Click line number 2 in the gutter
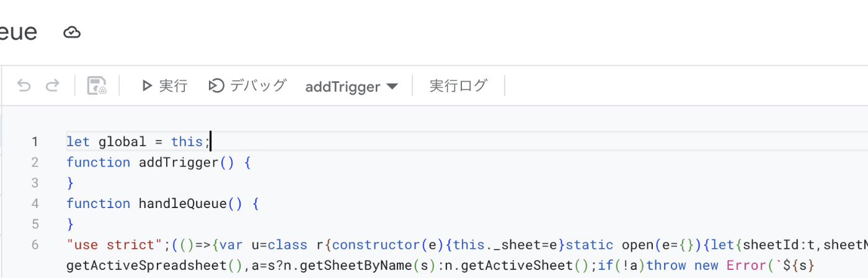 [35, 162]
